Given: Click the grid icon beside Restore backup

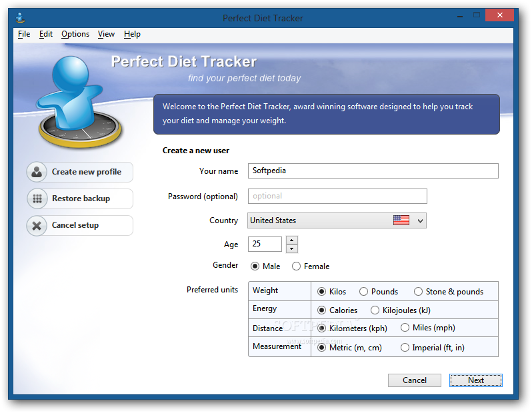Looking at the screenshot, I should pos(37,199).
